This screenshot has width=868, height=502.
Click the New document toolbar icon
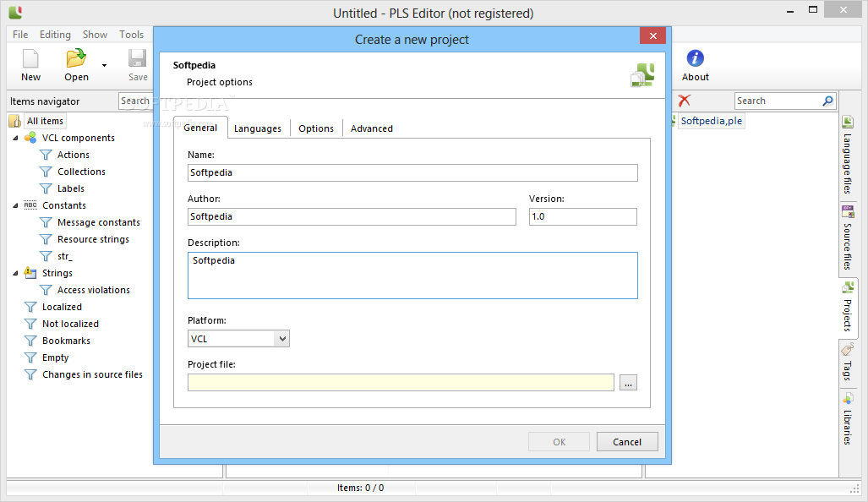(x=30, y=58)
